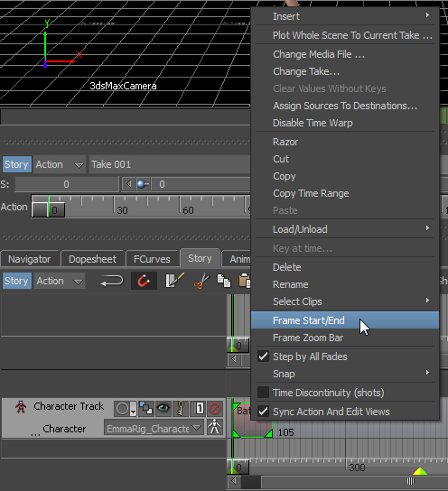Click the stick figure icon beside EmmaRig_Character
The width and height of the screenshot is (448, 491).
pos(215,427)
